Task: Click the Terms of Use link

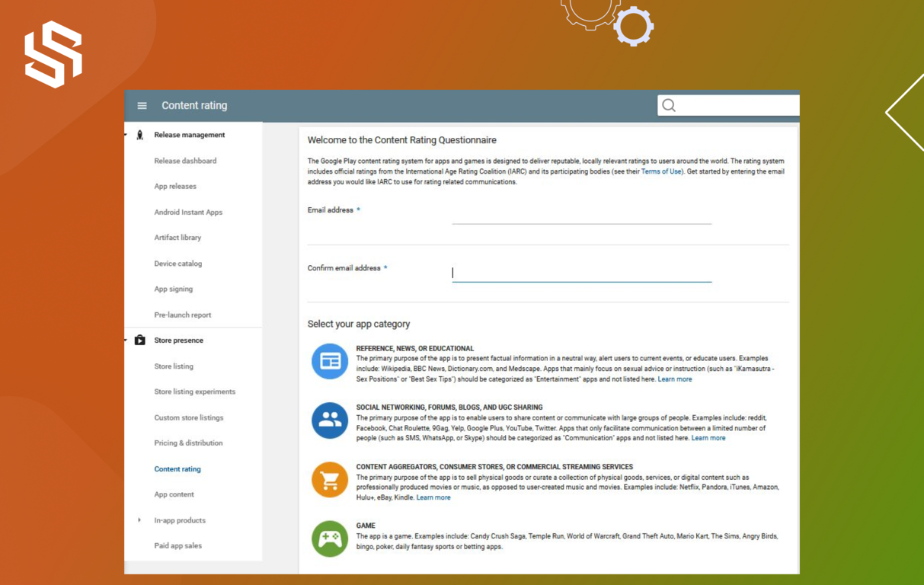Action: (661, 171)
